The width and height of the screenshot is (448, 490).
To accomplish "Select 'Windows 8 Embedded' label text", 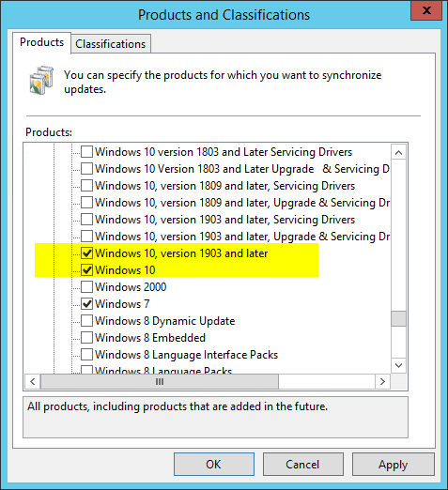I will click(x=150, y=338).
